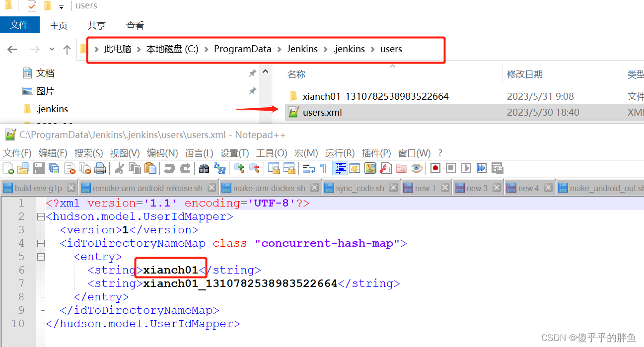The image size is (644, 347).
Task: Open the recent locations dropdown in Explorer
Action: coord(52,49)
